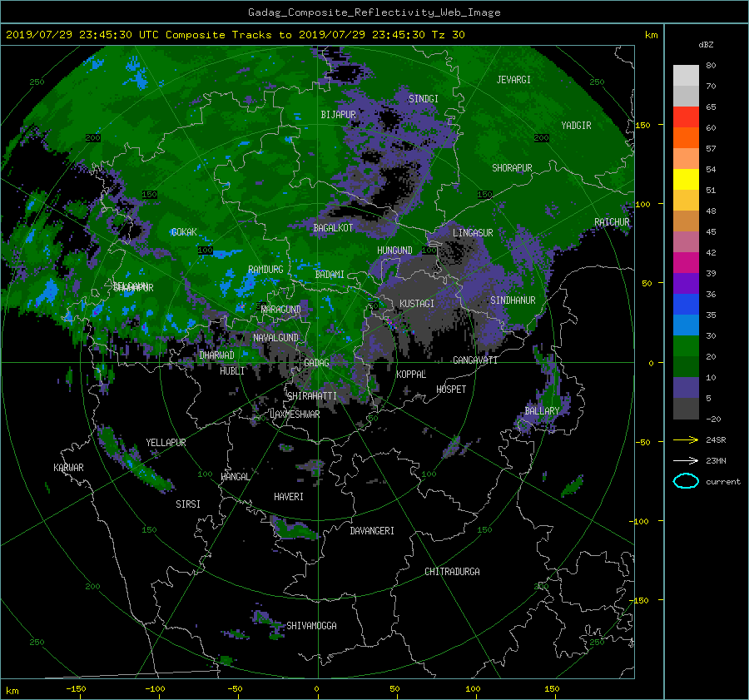The width and height of the screenshot is (749, 700).
Task: Pick the dark gray 5 dBZ swatch
Action: 686,408
